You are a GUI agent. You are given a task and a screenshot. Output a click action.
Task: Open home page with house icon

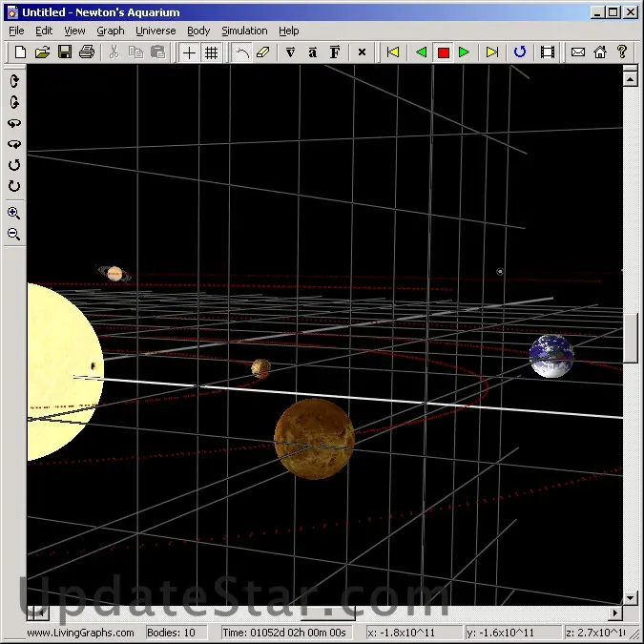[600, 52]
